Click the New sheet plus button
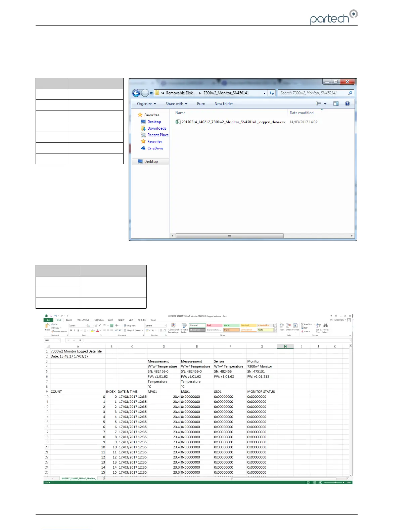The width and height of the screenshot is (411, 532). (104, 478)
